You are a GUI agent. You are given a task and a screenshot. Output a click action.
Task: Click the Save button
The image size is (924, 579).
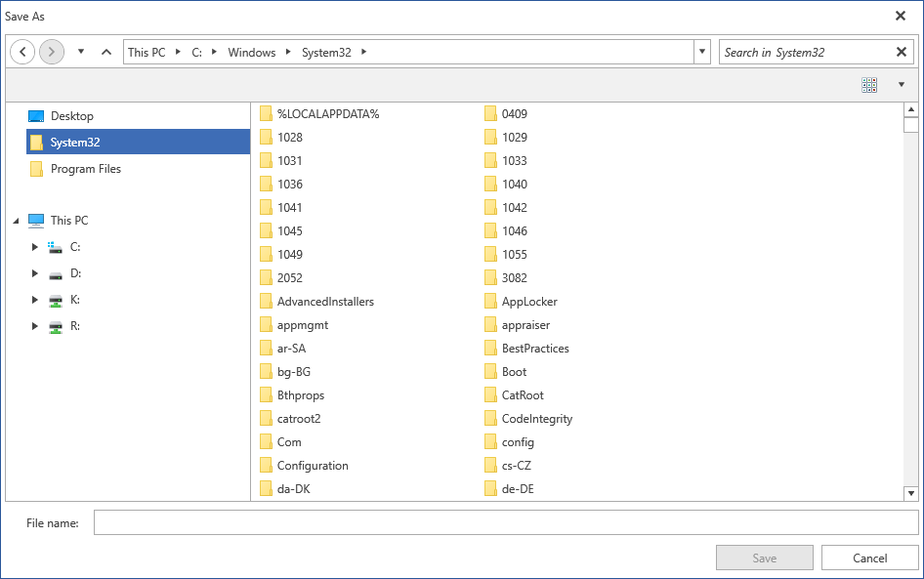coord(764,558)
